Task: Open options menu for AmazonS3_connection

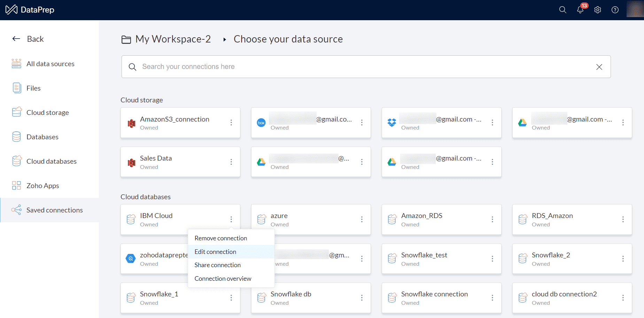Action: coord(231,123)
